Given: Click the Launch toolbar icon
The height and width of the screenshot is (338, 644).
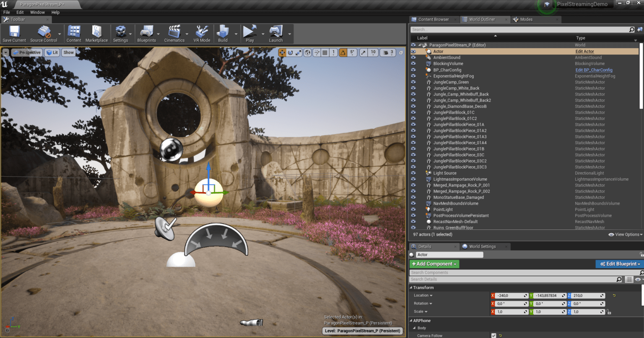Looking at the screenshot, I should tap(276, 34).
